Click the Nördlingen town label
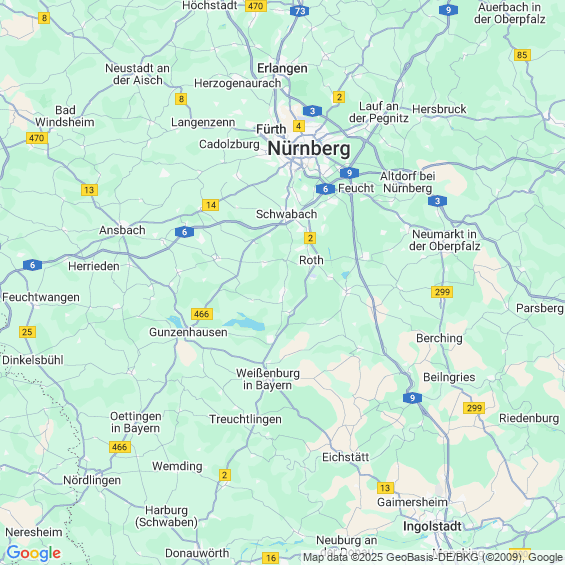Viewport: 565px width, 565px height. pos(92,480)
